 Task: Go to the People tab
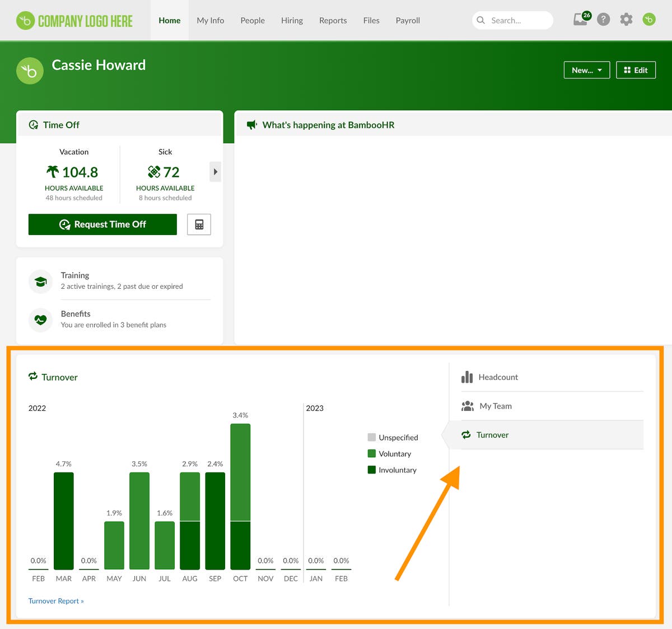(x=253, y=20)
